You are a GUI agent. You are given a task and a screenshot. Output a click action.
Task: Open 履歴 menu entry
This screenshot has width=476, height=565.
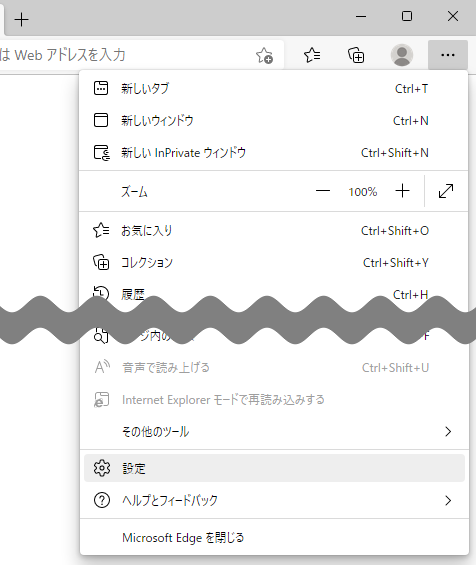(x=274, y=294)
